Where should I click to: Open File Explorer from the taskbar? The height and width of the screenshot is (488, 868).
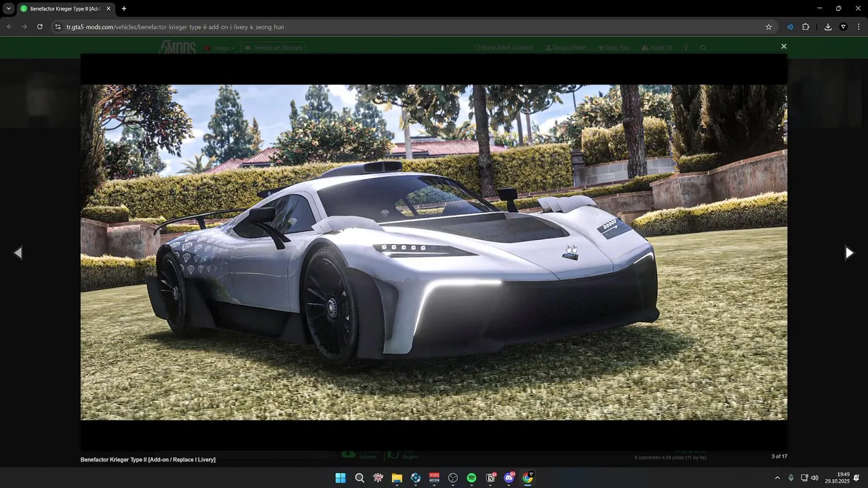click(x=397, y=478)
